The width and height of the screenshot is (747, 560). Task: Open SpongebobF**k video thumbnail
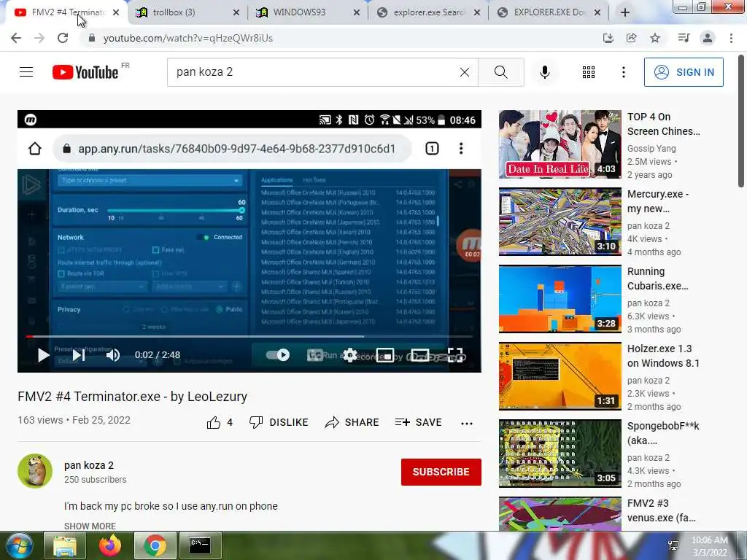click(x=560, y=454)
